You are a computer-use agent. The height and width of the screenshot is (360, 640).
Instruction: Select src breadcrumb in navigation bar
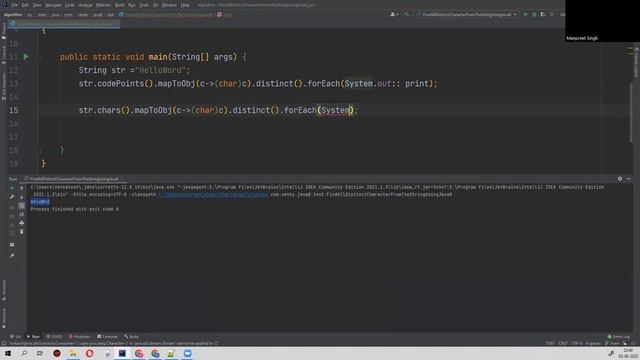[29, 14]
